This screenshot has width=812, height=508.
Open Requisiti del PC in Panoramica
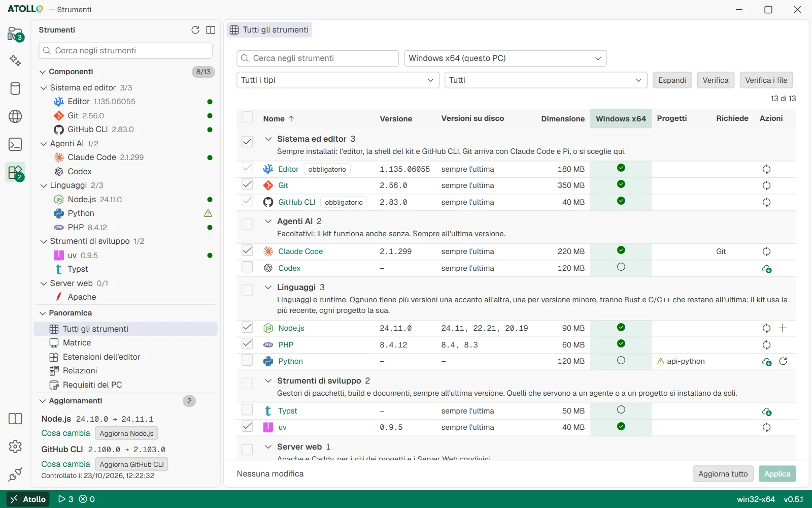[x=125, y=385]
